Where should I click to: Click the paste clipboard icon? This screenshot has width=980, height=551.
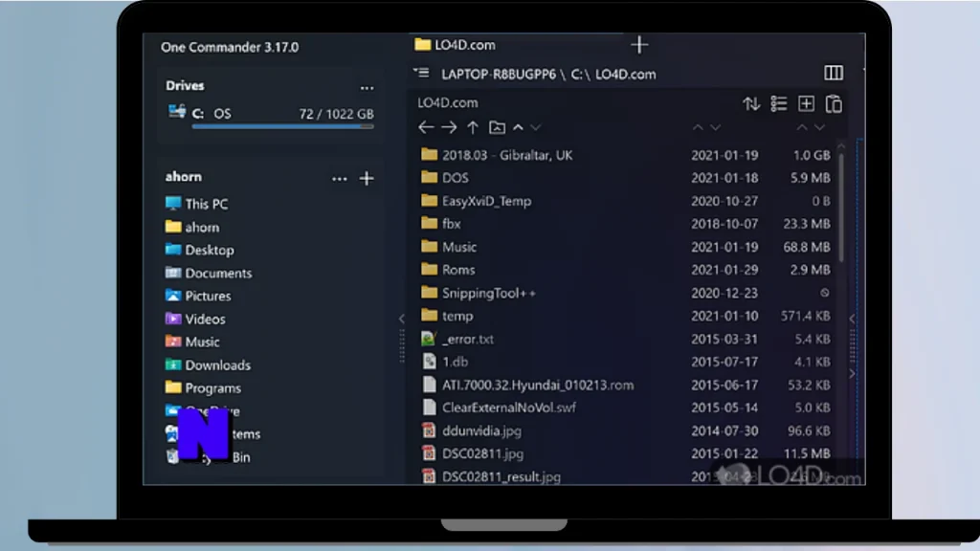[x=834, y=103]
